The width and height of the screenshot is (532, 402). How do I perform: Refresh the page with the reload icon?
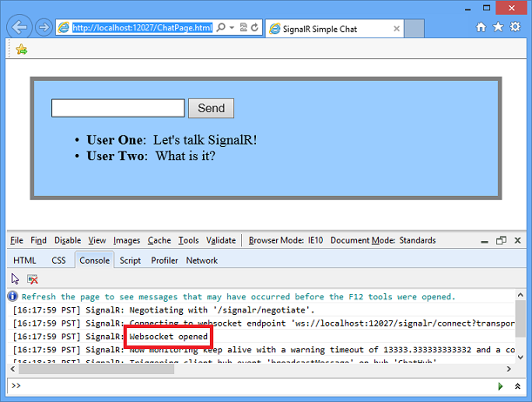coord(254,28)
